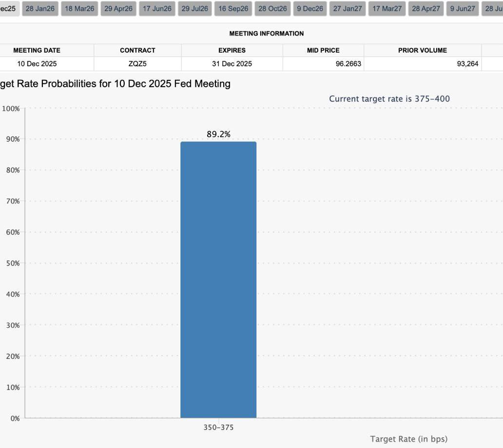503x448 pixels.
Task: Switch to the 9 Jun27 tab
Action: click(x=463, y=9)
